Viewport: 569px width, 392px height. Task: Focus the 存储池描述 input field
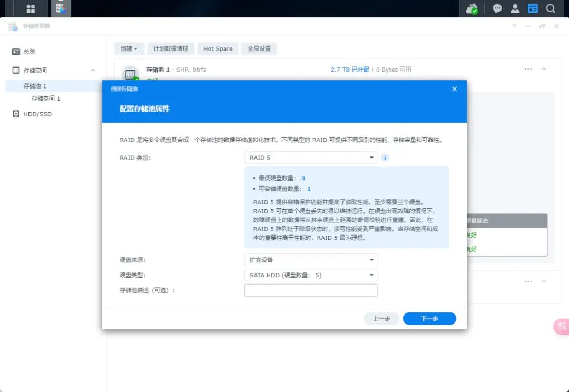(311, 290)
